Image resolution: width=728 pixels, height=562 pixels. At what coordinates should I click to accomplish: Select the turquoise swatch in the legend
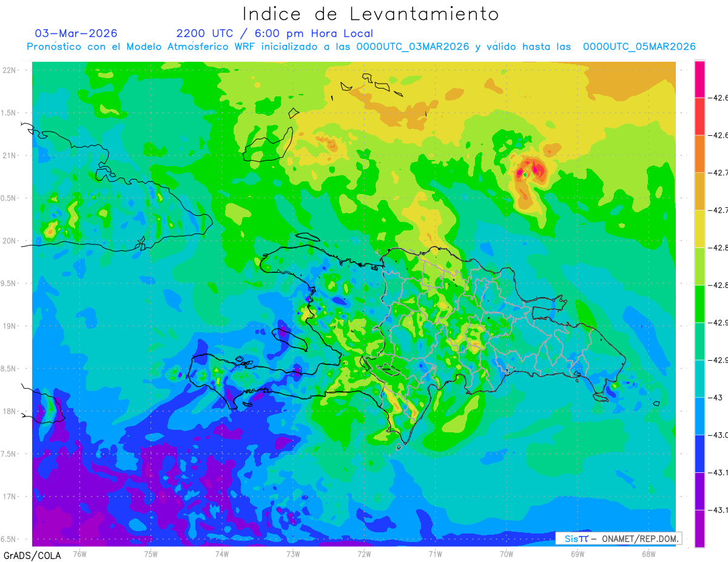699,378
